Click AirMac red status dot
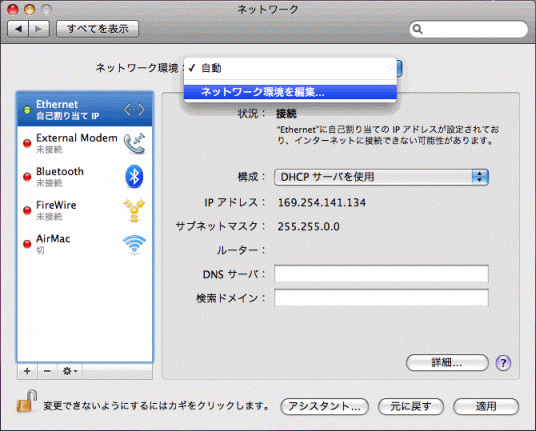The image size is (536, 431). coord(27,244)
